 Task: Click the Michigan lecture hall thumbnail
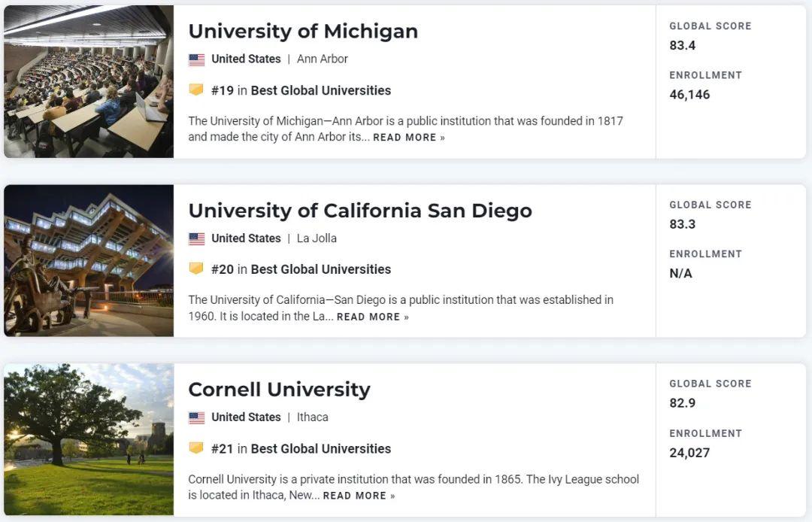coord(89,81)
